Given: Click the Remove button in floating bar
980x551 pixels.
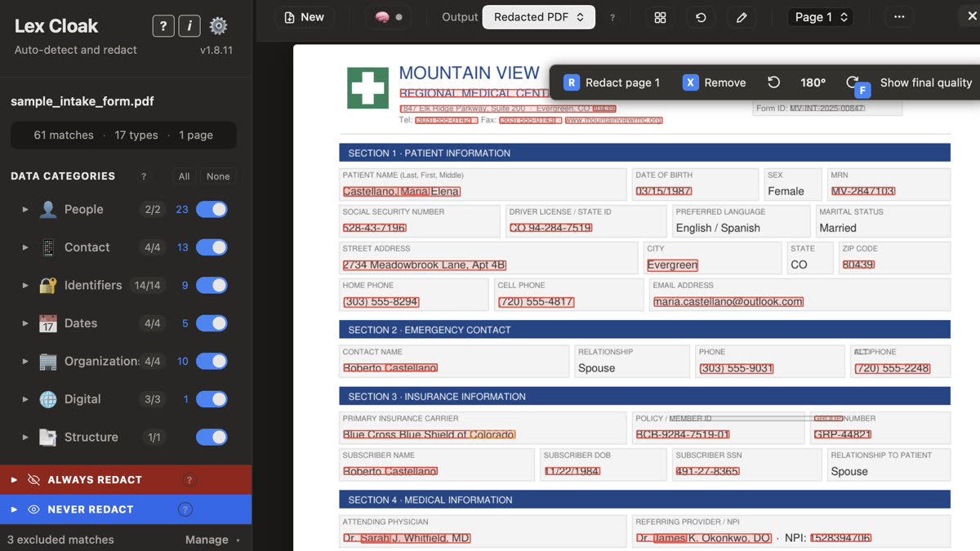Looking at the screenshot, I should (715, 82).
